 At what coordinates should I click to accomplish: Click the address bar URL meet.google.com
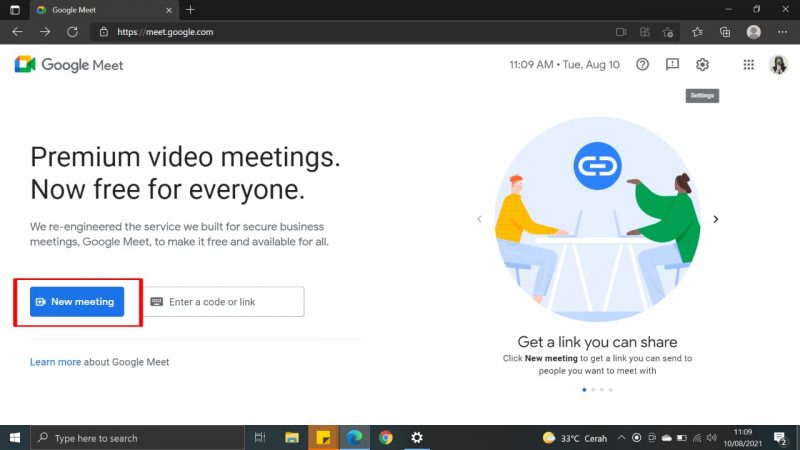click(x=165, y=32)
